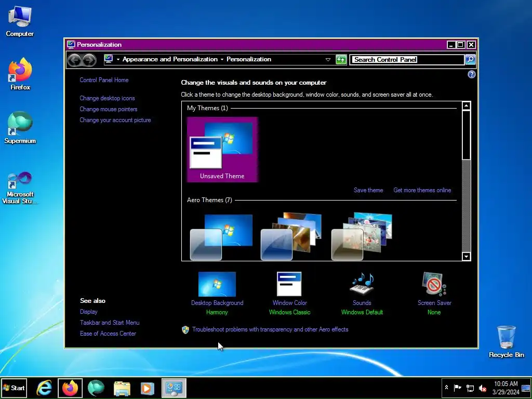Click the refresh button beside the address bar
The width and height of the screenshot is (532, 399).
point(341,60)
